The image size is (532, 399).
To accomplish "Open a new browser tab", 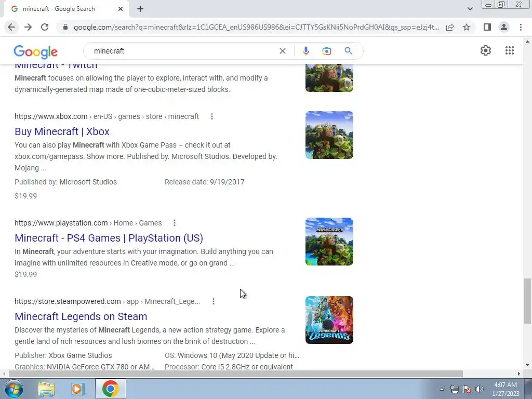I will 140,9.
